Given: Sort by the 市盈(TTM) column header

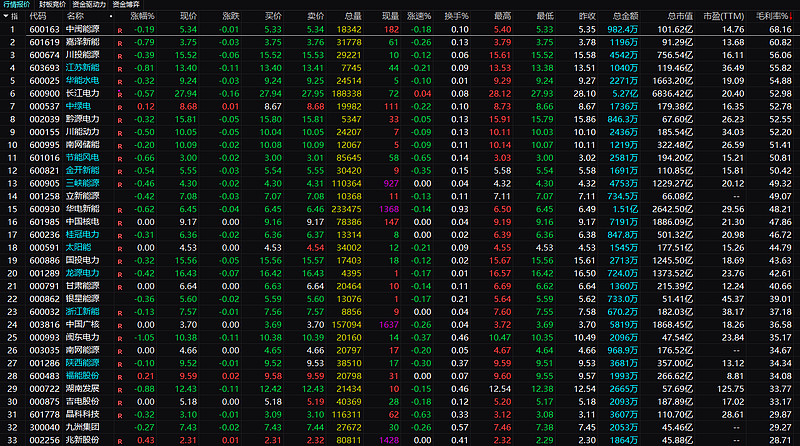Looking at the screenshot, I should (723, 16).
